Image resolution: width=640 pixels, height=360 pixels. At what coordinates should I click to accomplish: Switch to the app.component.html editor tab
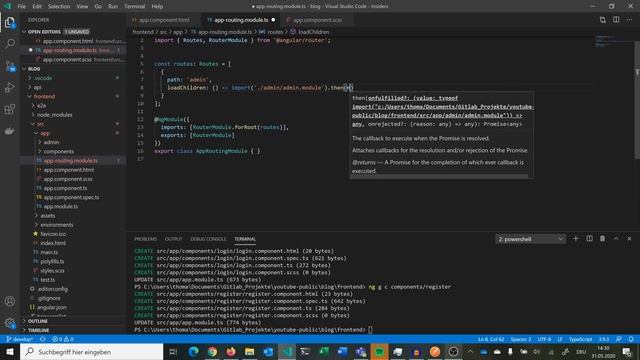coord(164,20)
